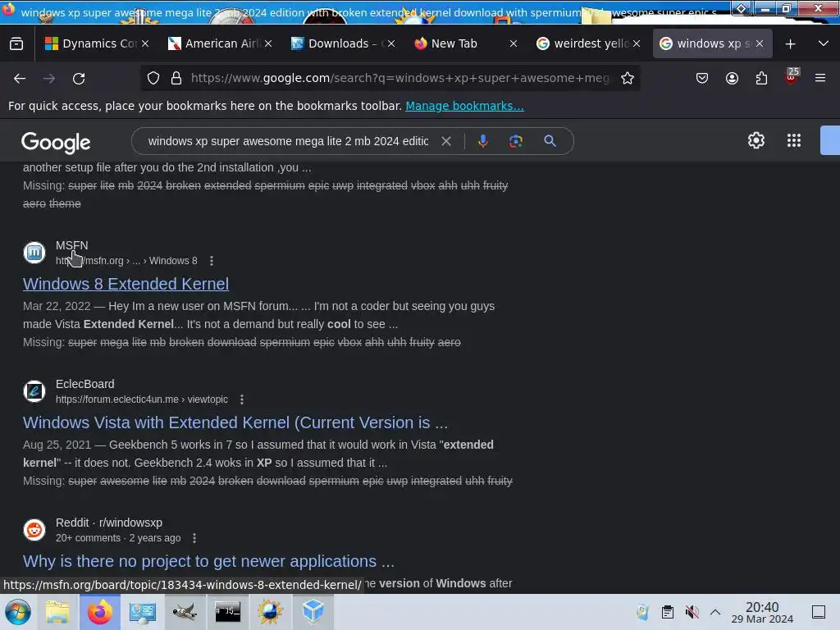The height and width of the screenshot is (630, 840).
Task: Click the site security padlock icon
Action: pos(176,78)
